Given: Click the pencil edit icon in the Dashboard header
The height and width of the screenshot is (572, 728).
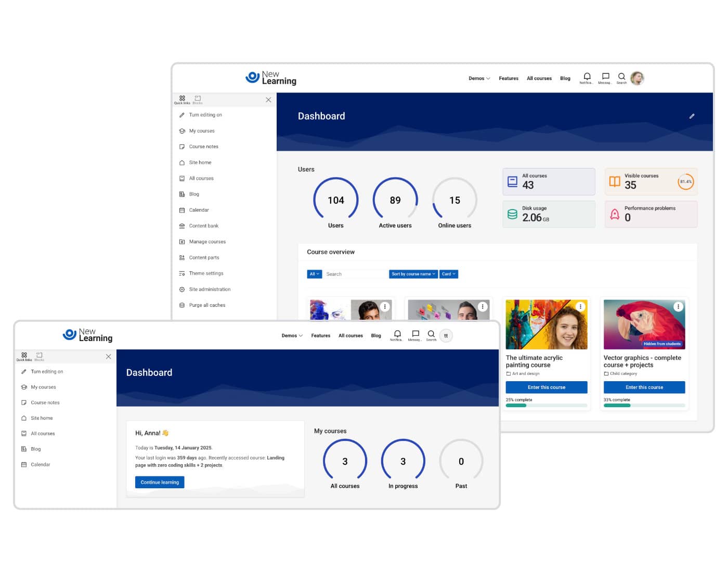Looking at the screenshot, I should point(692,116).
